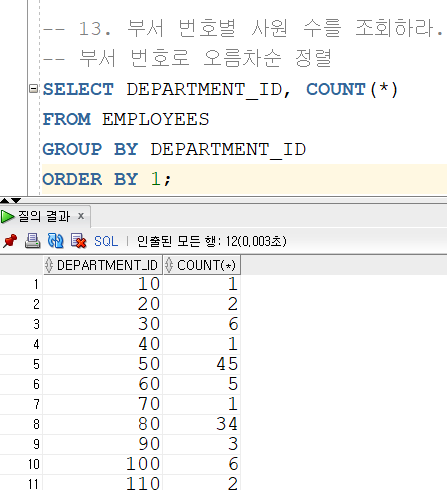The height and width of the screenshot is (490, 447).
Task: Select DEPARTMENT_ID cell with value 20
Action: click(103, 304)
